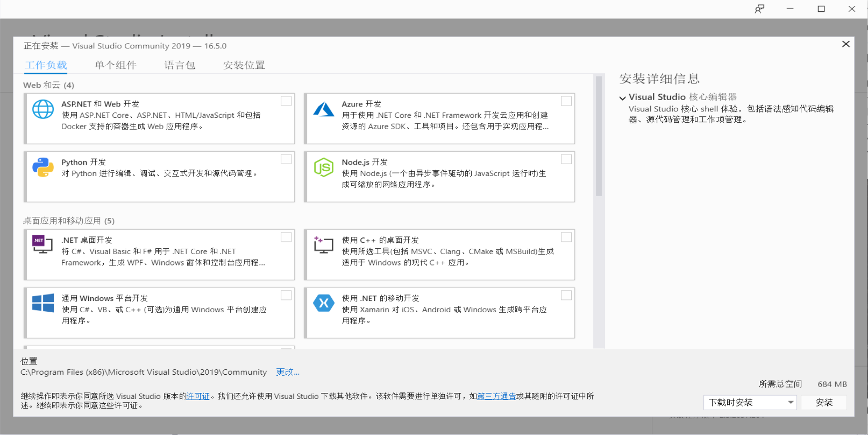Click the Python workload logo icon
Viewport: 868px width, 435px height.
pos(43,167)
